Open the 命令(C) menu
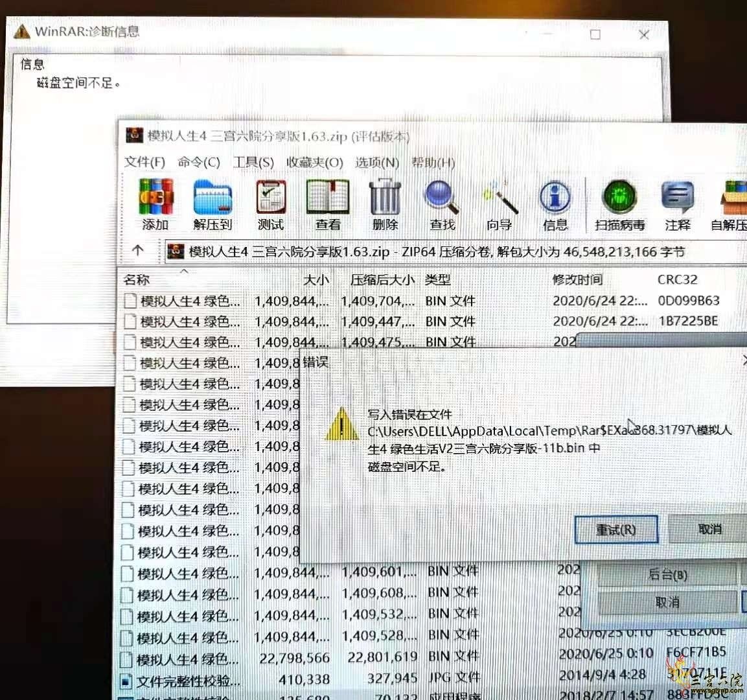The width and height of the screenshot is (747, 700). (x=199, y=162)
